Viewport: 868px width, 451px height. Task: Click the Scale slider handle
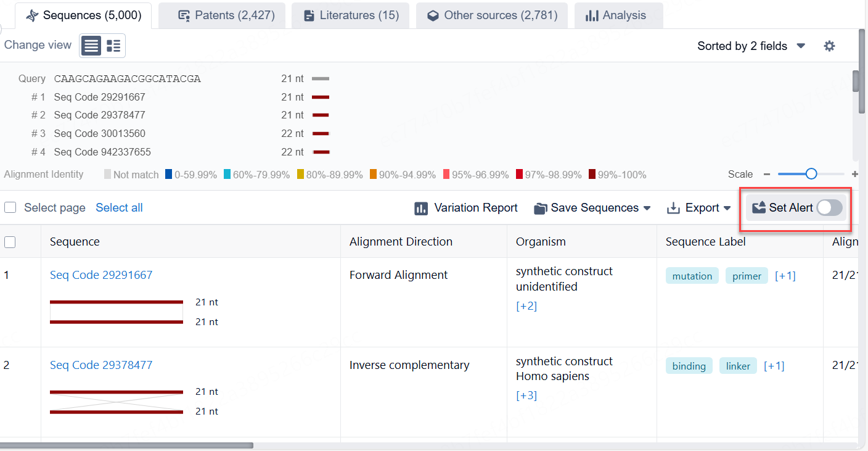tap(811, 175)
